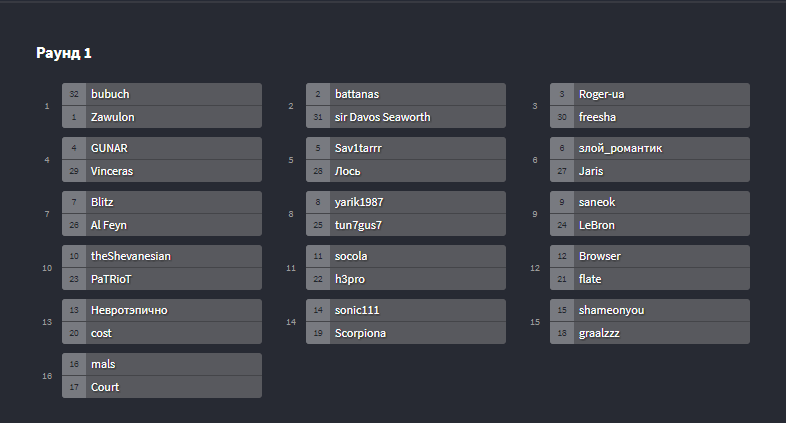Select злой_романтик in match 6
The height and width of the screenshot is (423, 786).
point(650,148)
